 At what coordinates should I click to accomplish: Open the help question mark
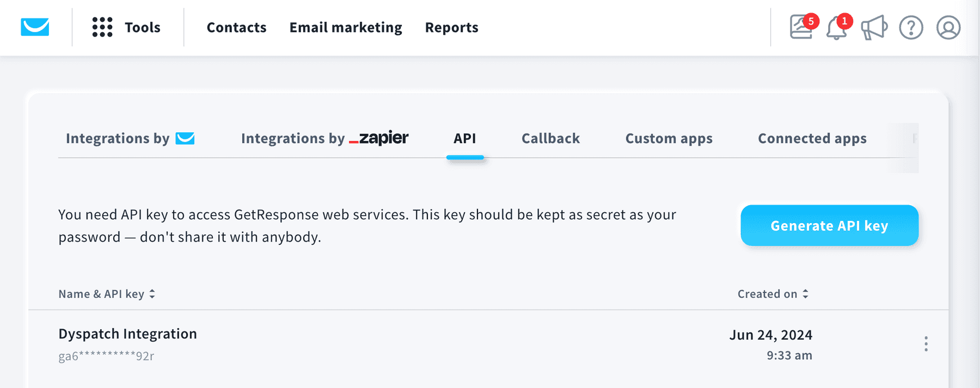point(911,28)
